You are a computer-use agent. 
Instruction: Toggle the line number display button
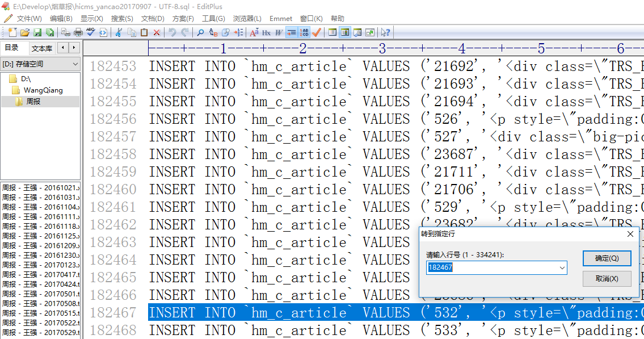point(304,32)
